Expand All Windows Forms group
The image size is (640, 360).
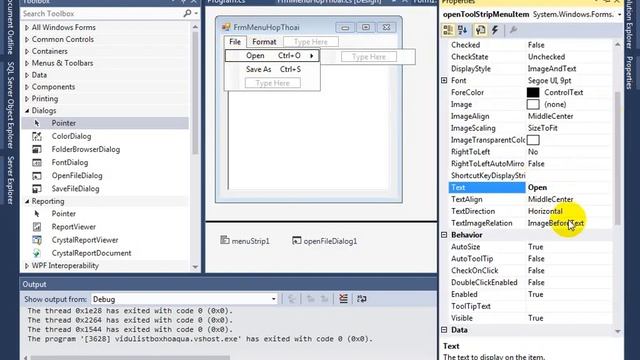pos(27,27)
